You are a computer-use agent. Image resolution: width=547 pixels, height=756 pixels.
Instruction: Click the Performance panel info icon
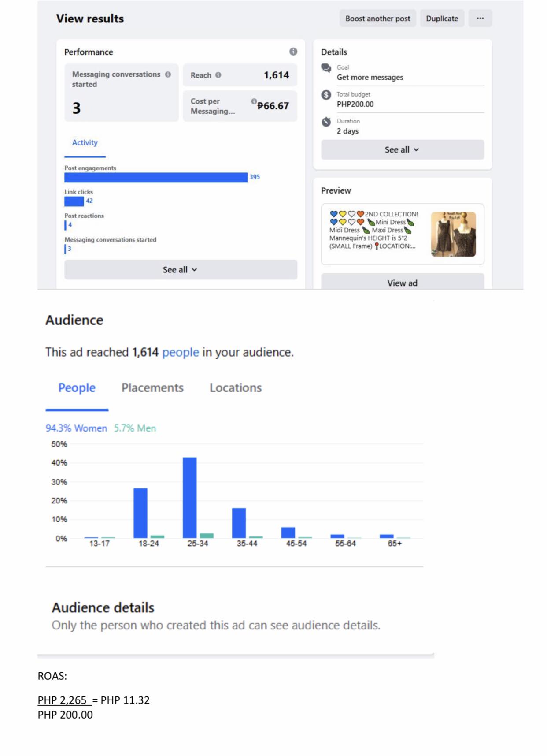[293, 52]
